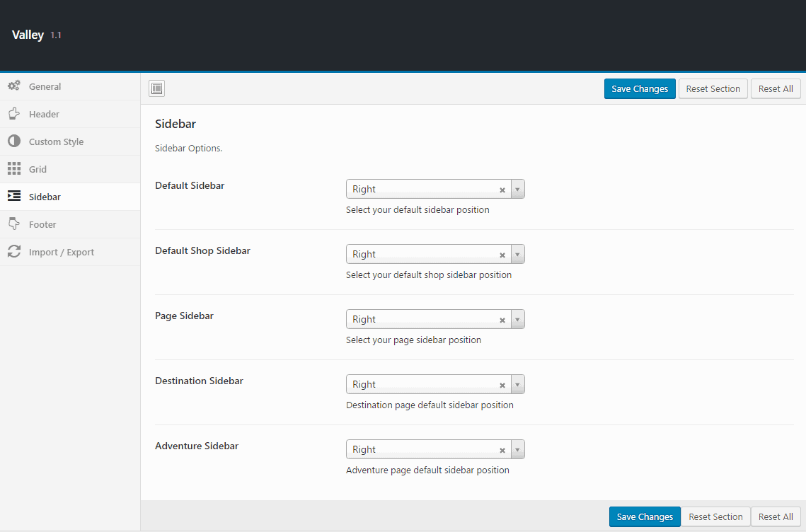Screen dimensions: 806x532
Task: Click the bottom Reset All button
Action: [x=776, y=516]
